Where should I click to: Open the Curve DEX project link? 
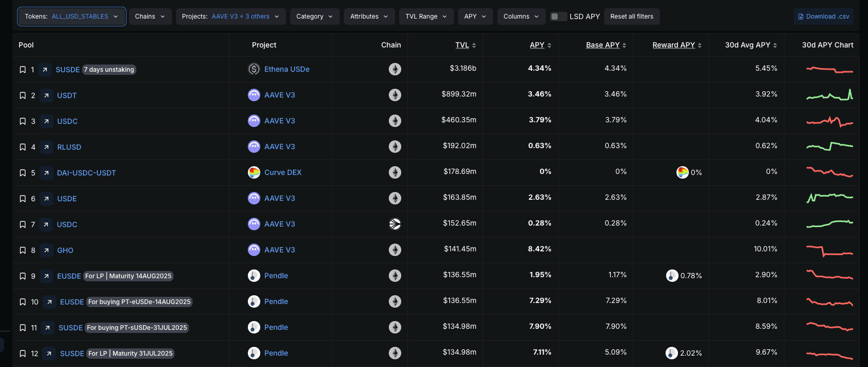pyautogui.click(x=283, y=172)
